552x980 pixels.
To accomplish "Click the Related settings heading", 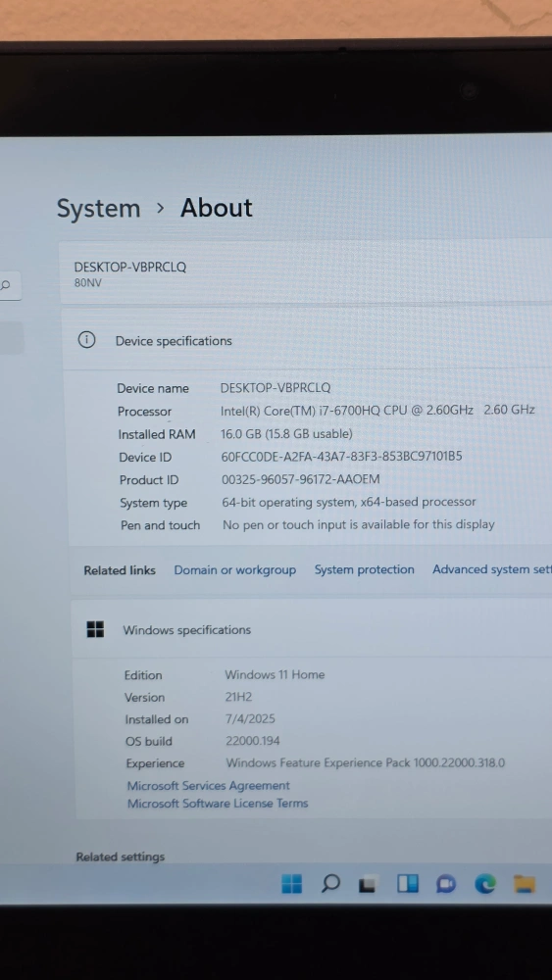I will pyautogui.click(x=120, y=857).
